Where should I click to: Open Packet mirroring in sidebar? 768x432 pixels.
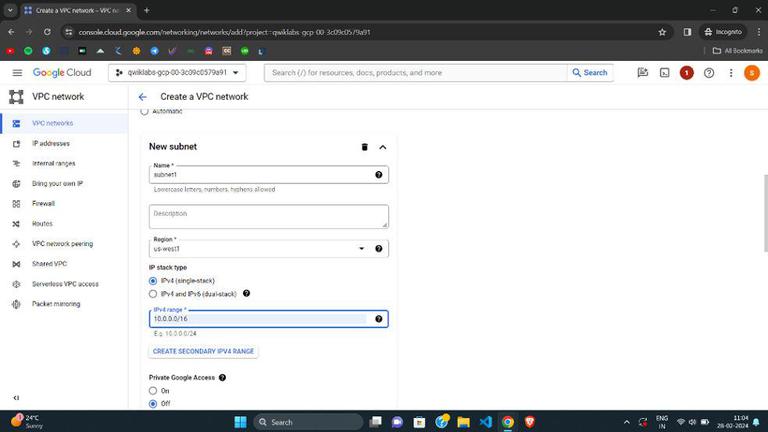point(64,304)
